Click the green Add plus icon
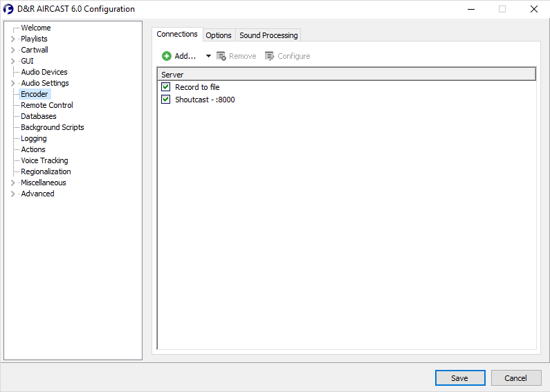 [167, 56]
